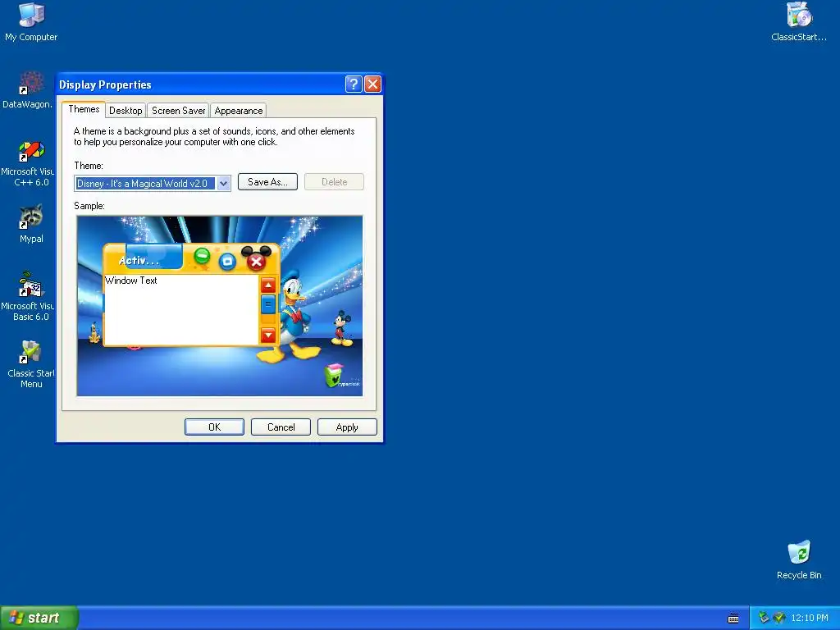840x630 pixels.
Task: Click the 12:10 PM system clock
Action: pos(809,618)
